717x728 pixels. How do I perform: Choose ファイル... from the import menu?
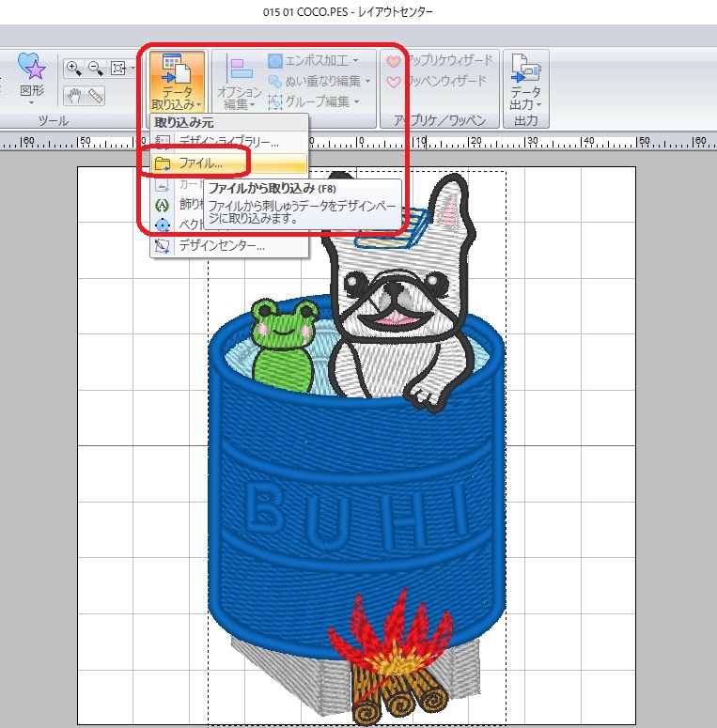click(229, 163)
